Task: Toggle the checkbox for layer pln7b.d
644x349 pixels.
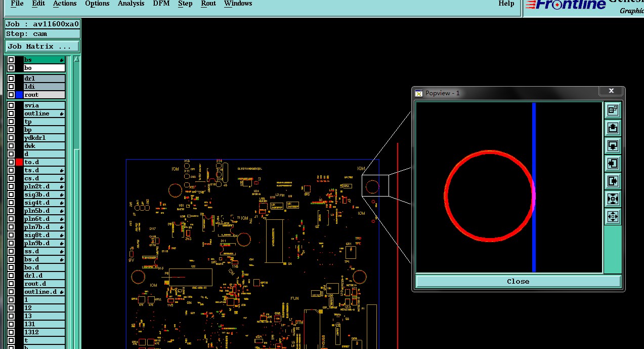Action: 11,227
